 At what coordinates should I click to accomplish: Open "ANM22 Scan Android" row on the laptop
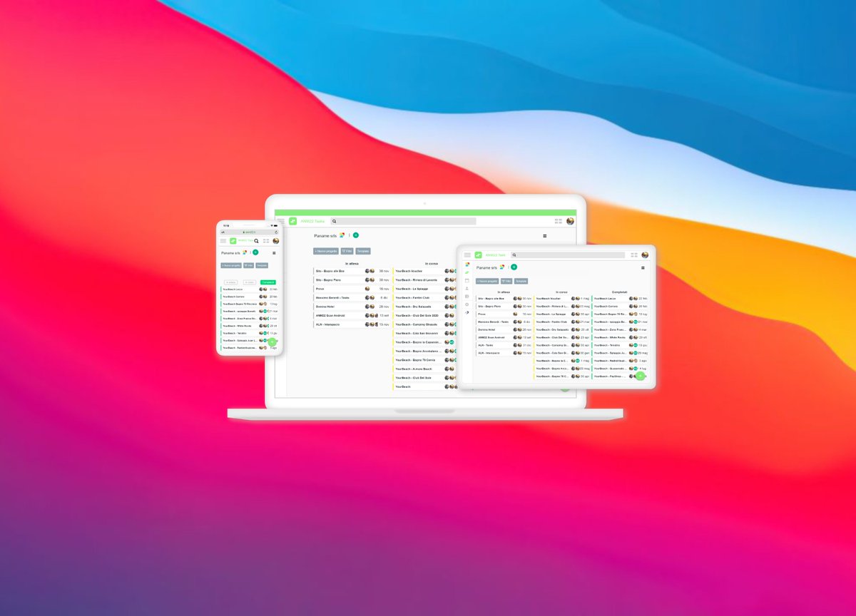coord(352,315)
